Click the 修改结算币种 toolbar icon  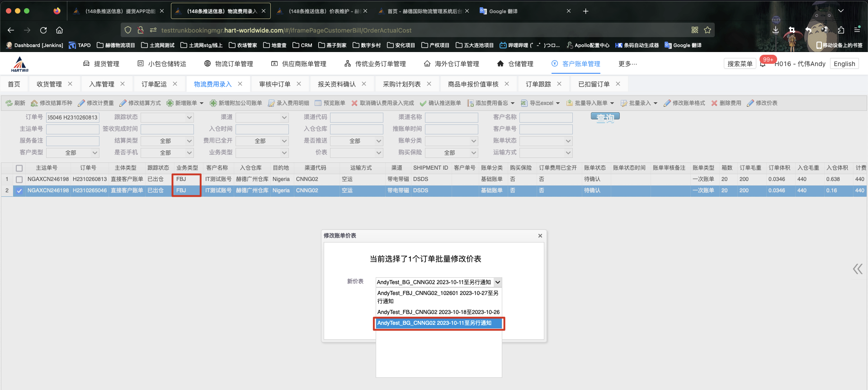(34, 103)
